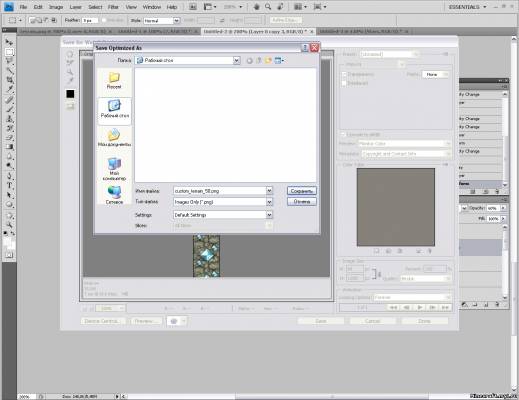Image resolution: width=519 pixels, height=400 pixels.
Task: Click the Cancel button in dialog
Action: [x=302, y=202]
